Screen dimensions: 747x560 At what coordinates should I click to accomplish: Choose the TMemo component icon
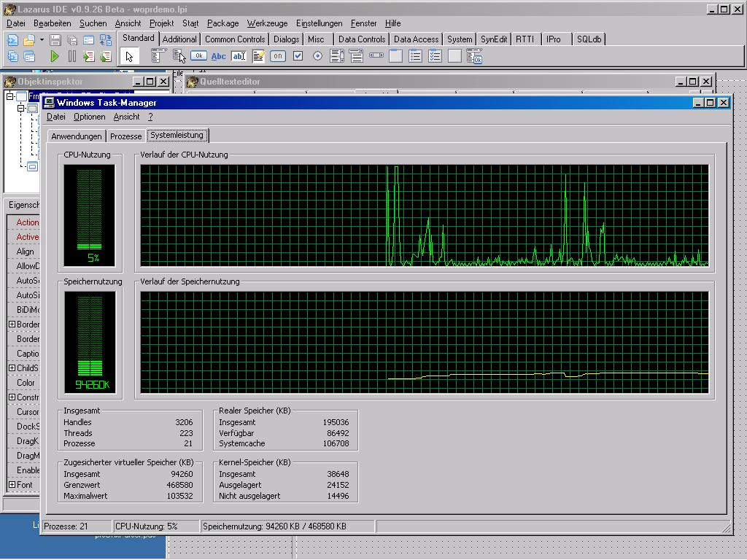[x=259, y=56]
